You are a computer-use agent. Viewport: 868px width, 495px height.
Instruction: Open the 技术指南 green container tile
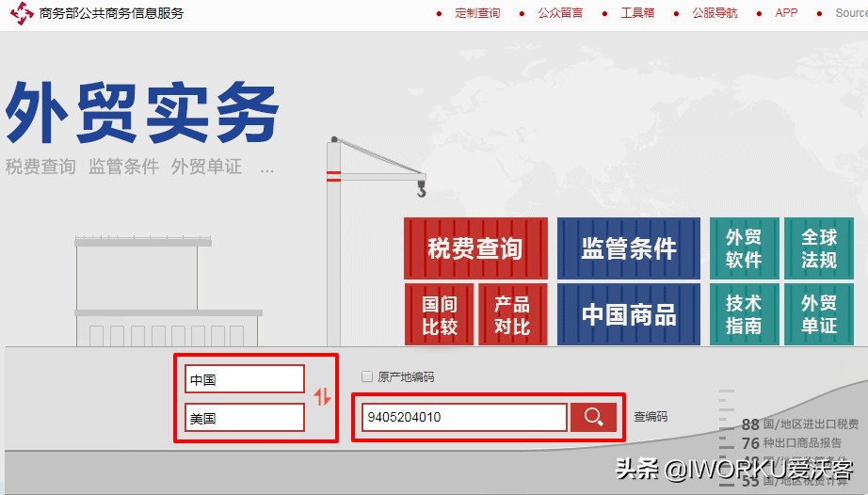744,314
